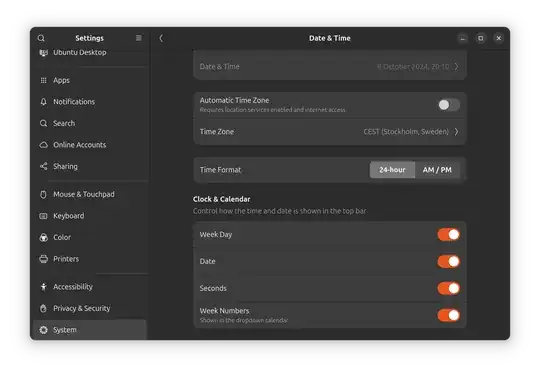The height and width of the screenshot is (373, 540).
Task: Open Notifications settings page
Action: [x=90, y=102]
